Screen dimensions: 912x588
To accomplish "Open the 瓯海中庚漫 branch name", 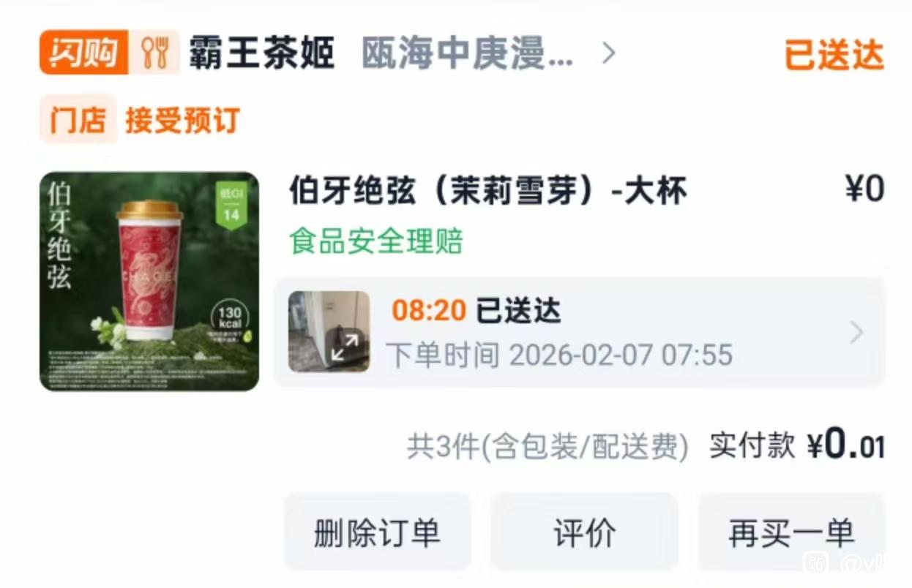I will [467, 53].
